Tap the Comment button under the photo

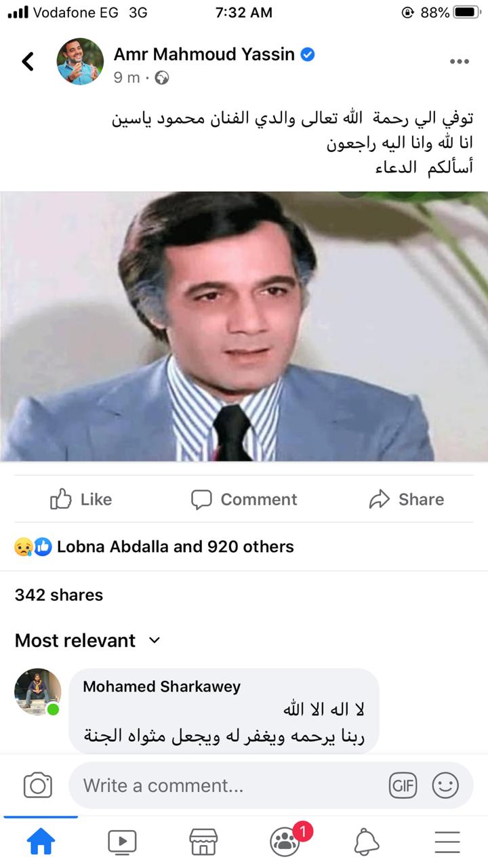pos(244,499)
